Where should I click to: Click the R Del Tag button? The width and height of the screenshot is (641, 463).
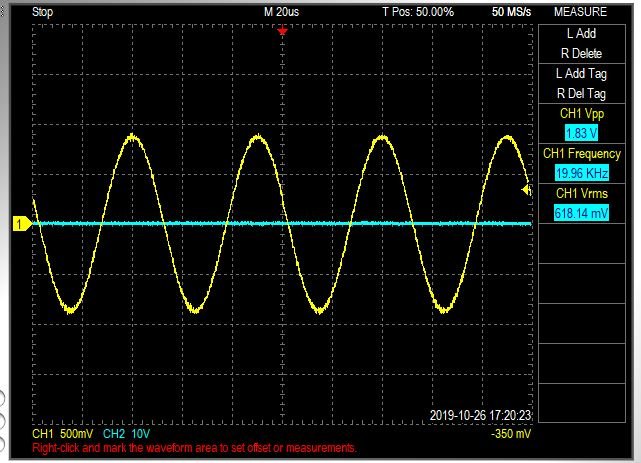[x=581, y=94]
